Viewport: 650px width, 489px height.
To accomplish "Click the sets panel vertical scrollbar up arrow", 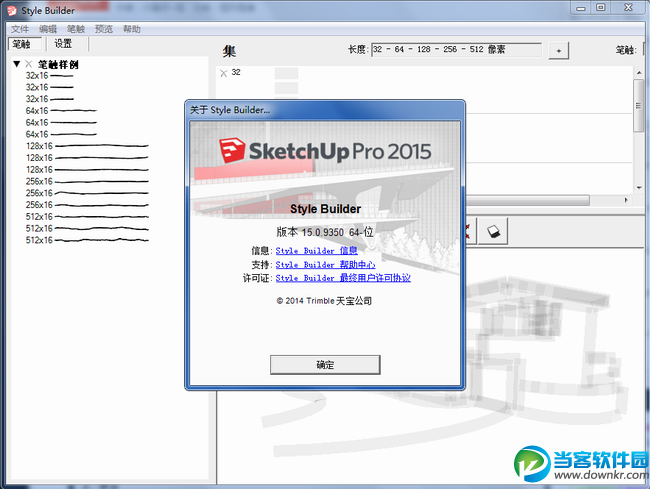I will tap(639, 73).
